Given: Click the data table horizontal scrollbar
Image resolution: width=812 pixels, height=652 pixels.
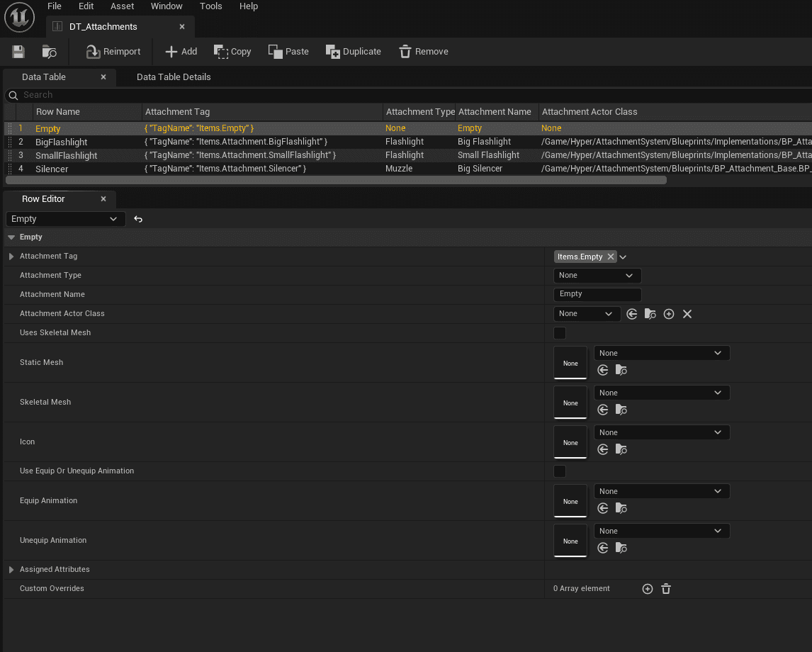Looking at the screenshot, I should click(336, 180).
